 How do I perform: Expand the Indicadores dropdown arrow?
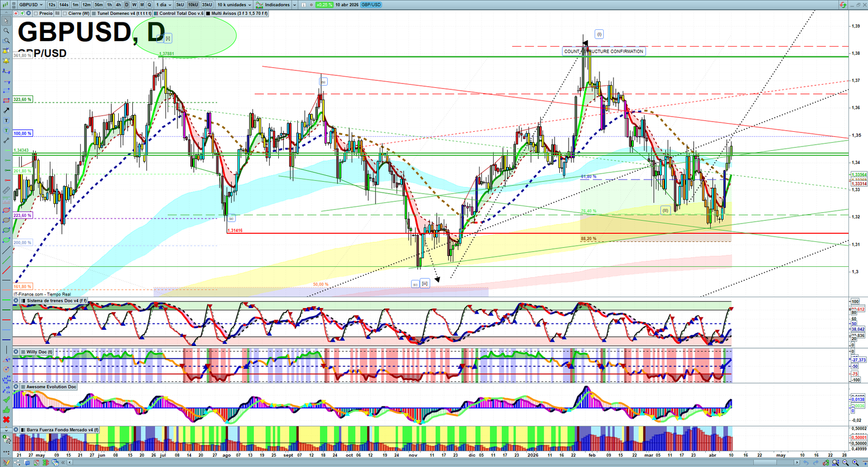coord(295,4)
